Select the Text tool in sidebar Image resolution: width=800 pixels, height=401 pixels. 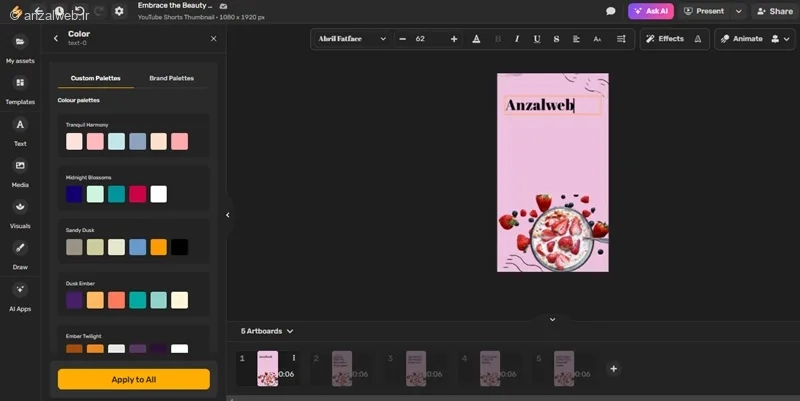(x=20, y=132)
